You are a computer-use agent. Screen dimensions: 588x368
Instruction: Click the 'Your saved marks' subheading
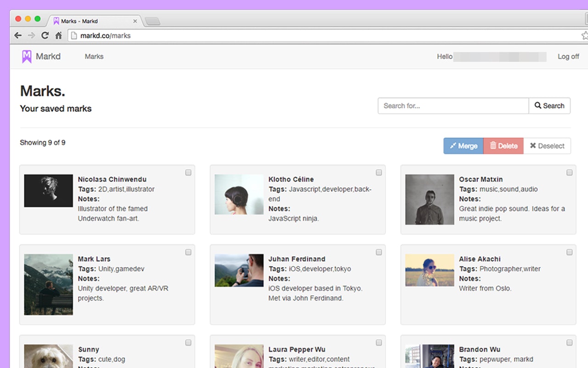click(x=56, y=109)
